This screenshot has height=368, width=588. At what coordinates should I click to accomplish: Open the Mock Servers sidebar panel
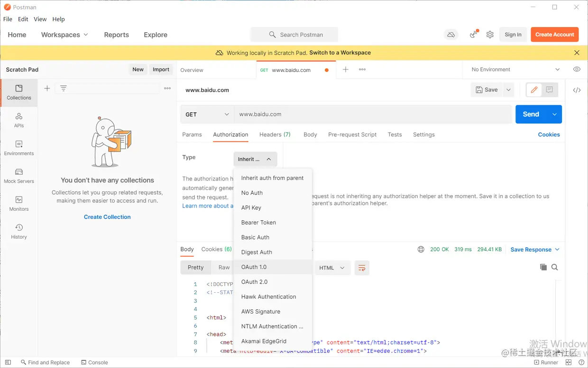[x=19, y=176]
